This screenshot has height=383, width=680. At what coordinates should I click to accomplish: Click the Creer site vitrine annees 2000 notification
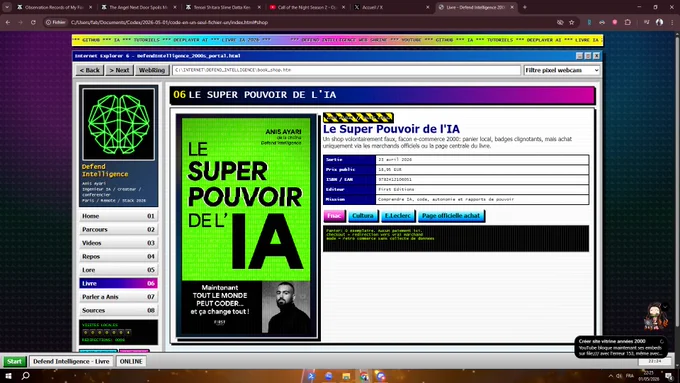pyautogui.click(x=621, y=347)
